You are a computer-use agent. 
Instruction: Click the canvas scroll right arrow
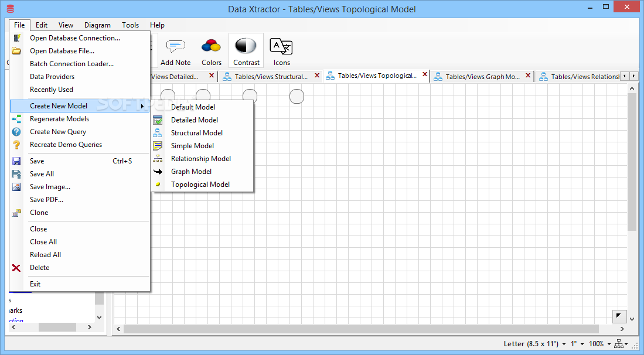click(x=622, y=329)
